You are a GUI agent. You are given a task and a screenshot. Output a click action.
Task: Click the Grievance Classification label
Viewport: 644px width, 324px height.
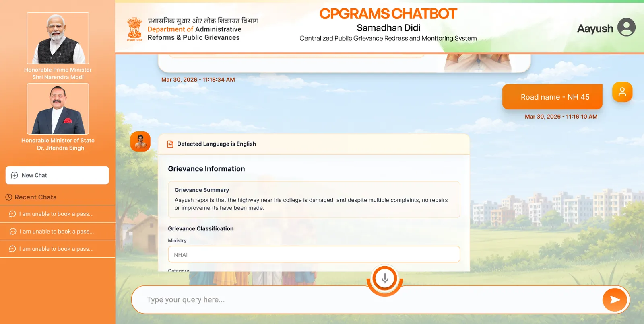201,228
